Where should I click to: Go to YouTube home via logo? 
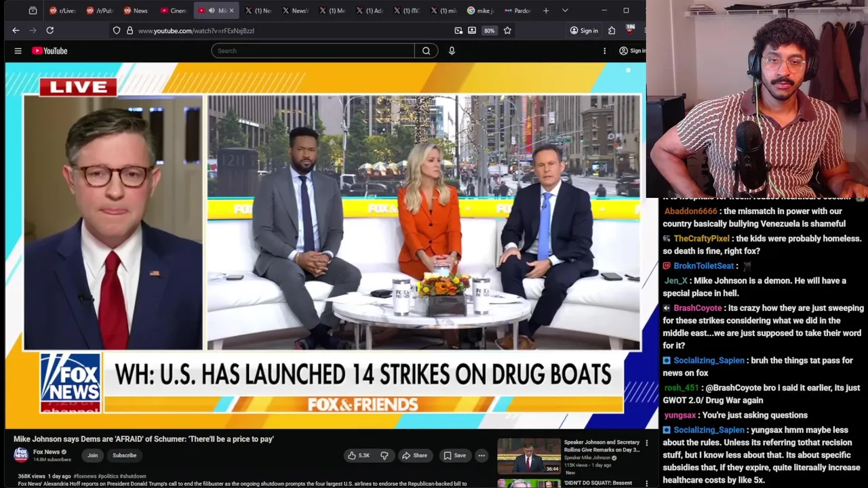click(50, 51)
